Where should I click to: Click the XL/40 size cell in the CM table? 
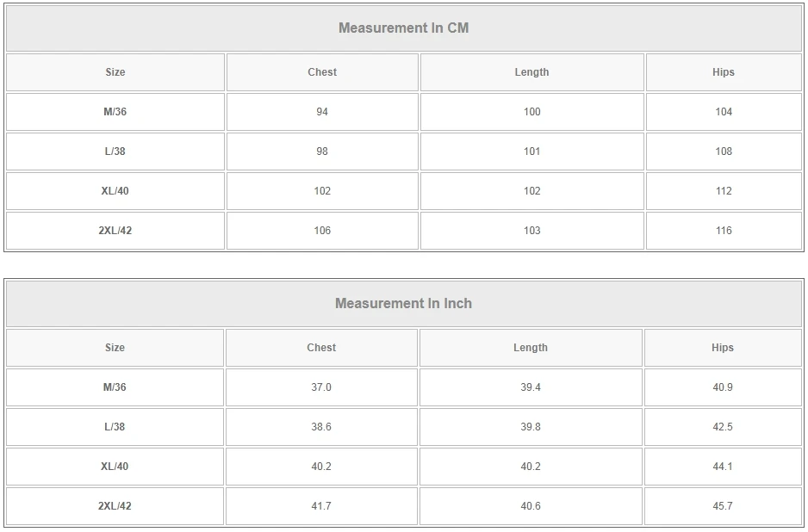pyautogui.click(x=115, y=191)
